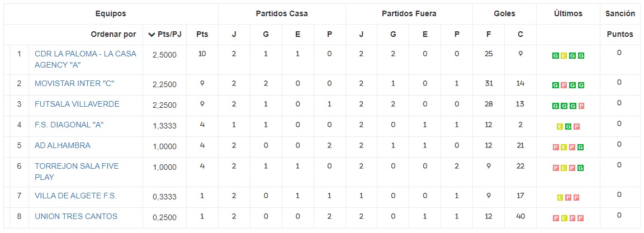Open the FUTSALA VILLAVERDE team link
The height and width of the screenshot is (233, 644).
click(77, 104)
